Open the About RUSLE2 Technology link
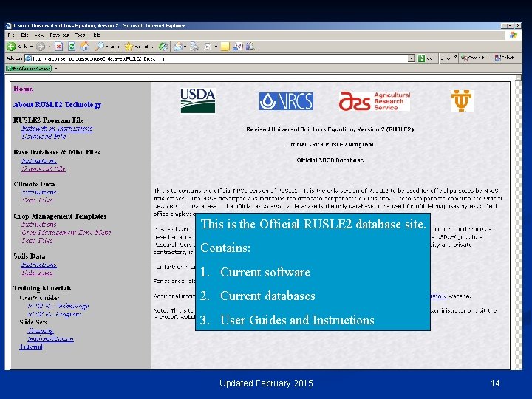The height and width of the screenshot is (399, 532). (57, 105)
